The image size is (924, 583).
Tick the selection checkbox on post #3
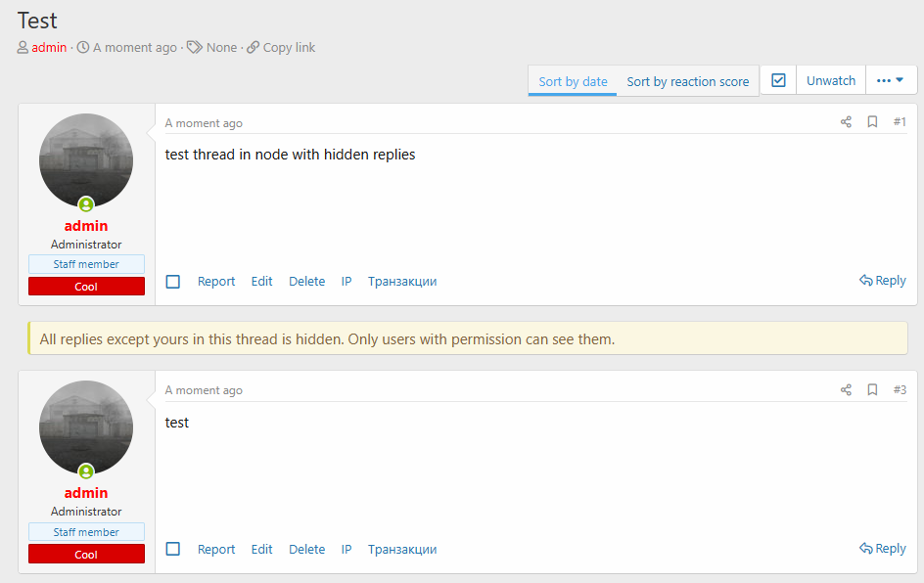(x=172, y=549)
